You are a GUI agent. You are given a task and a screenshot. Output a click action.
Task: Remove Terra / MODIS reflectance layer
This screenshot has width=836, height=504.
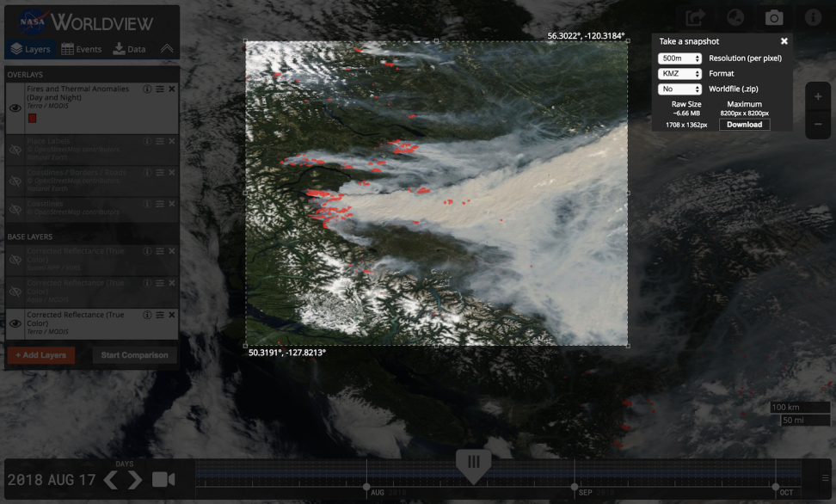(x=172, y=315)
